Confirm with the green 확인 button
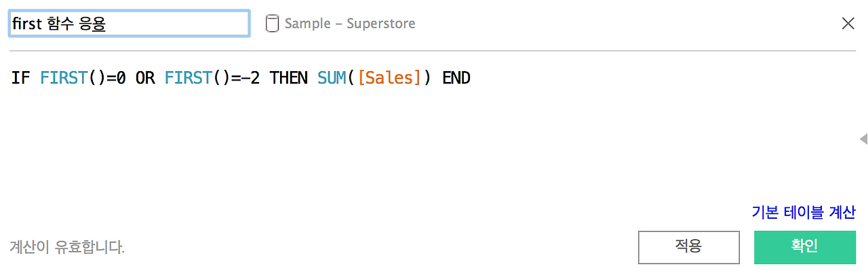 pyautogui.click(x=805, y=247)
